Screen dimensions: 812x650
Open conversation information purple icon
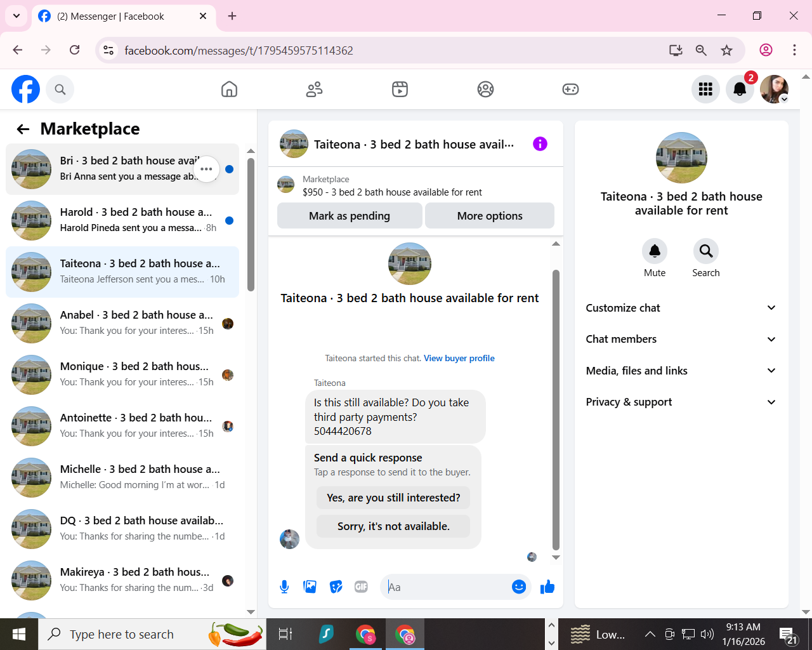point(540,144)
